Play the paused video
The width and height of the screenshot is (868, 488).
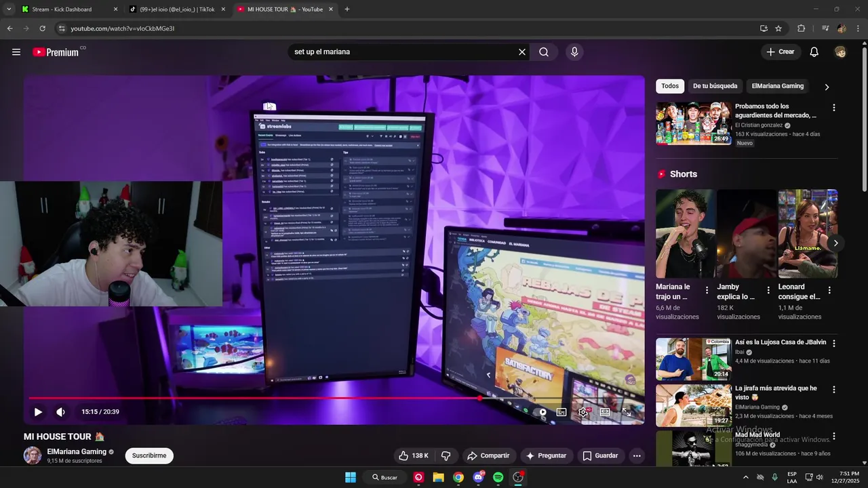coord(38,411)
